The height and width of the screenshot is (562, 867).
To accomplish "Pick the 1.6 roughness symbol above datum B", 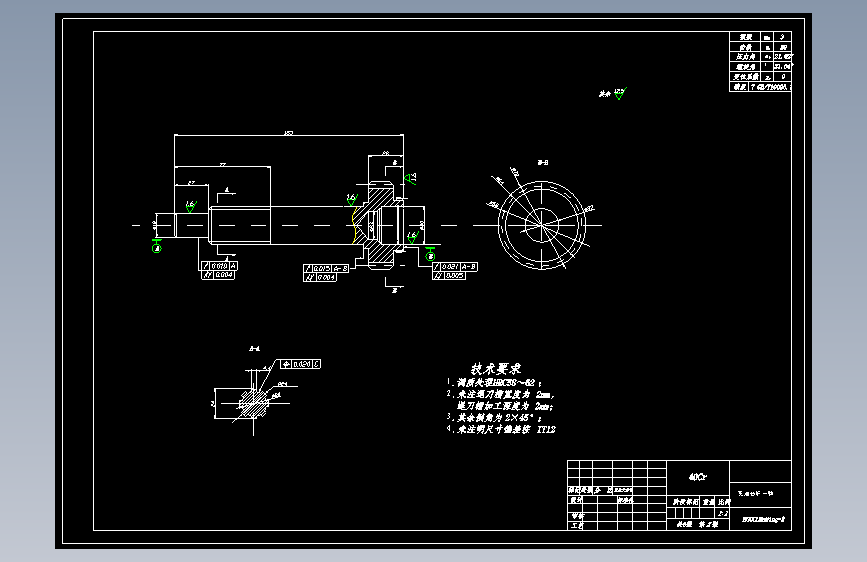I will click(x=412, y=237).
